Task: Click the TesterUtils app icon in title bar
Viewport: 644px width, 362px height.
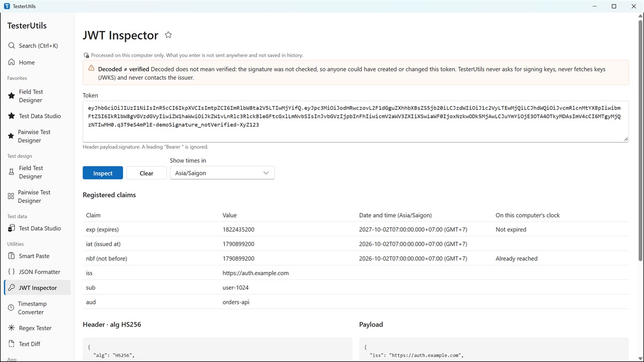Action: (7, 6)
